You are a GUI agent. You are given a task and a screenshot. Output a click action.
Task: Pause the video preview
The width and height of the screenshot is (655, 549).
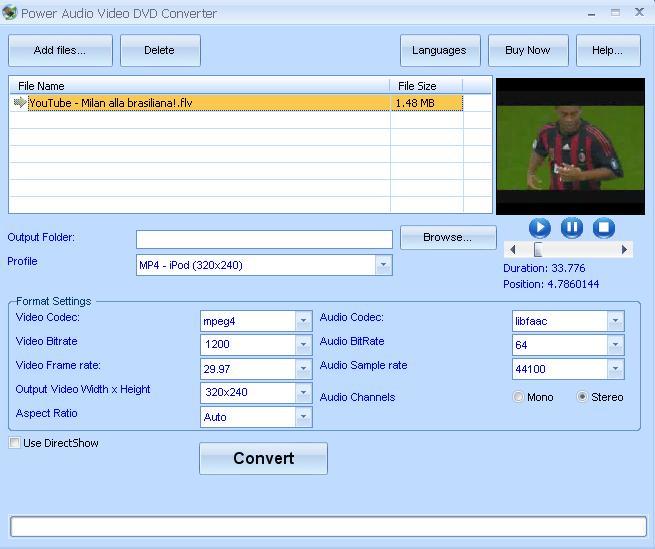572,228
